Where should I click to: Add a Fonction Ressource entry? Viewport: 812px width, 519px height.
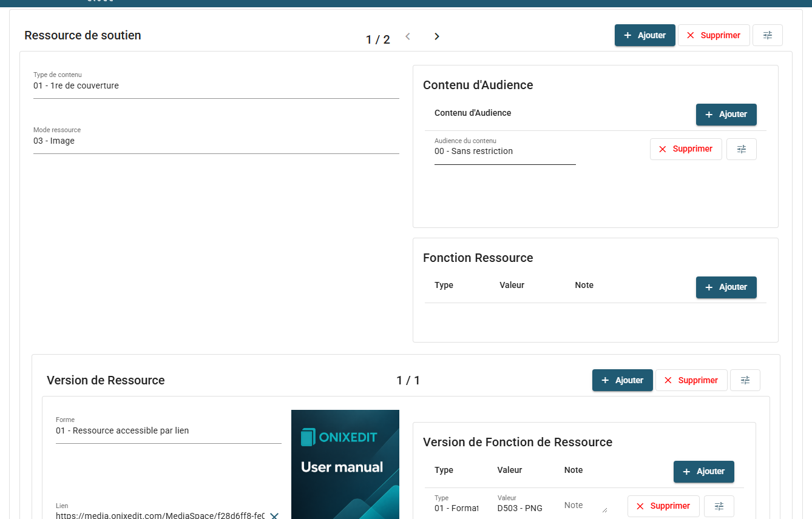click(x=726, y=287)
